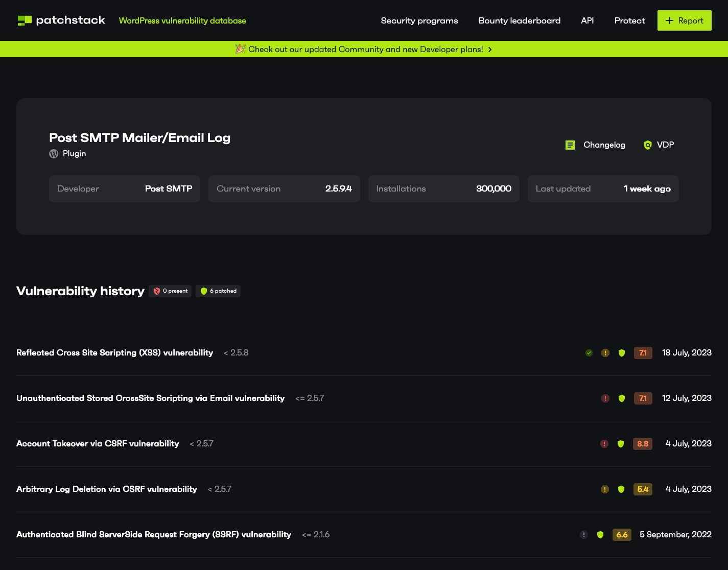The width and height of the screenshot is (728, 570).
Task: Click the WordPress icon beside Plugin
Action: 54,154
